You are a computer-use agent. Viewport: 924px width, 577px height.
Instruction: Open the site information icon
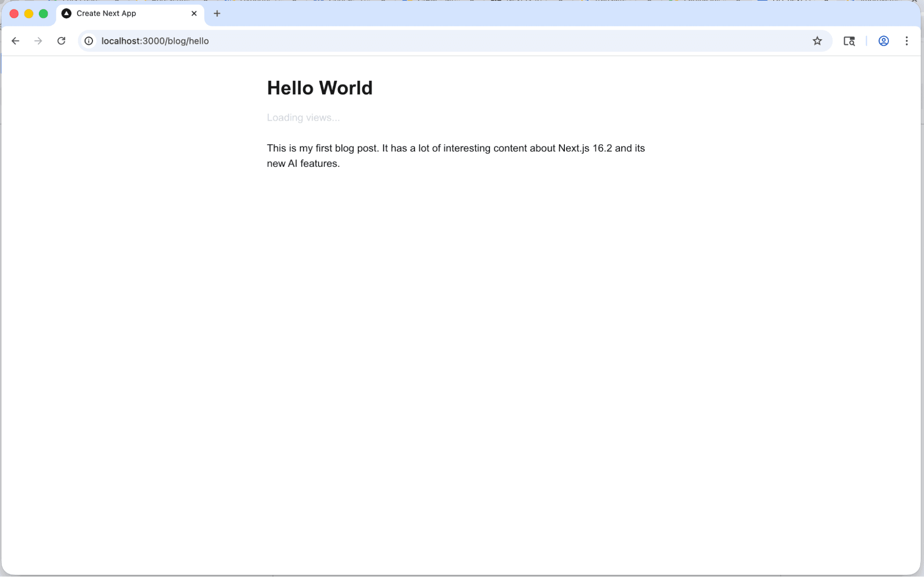89,41
